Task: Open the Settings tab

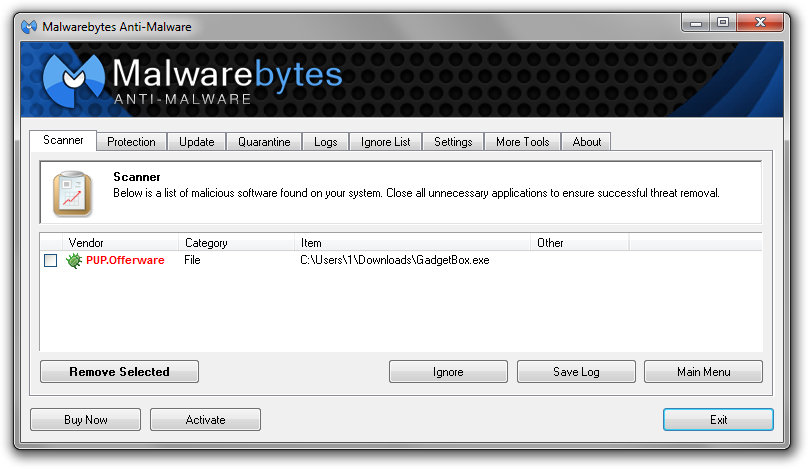Action: tap(453, 142)
